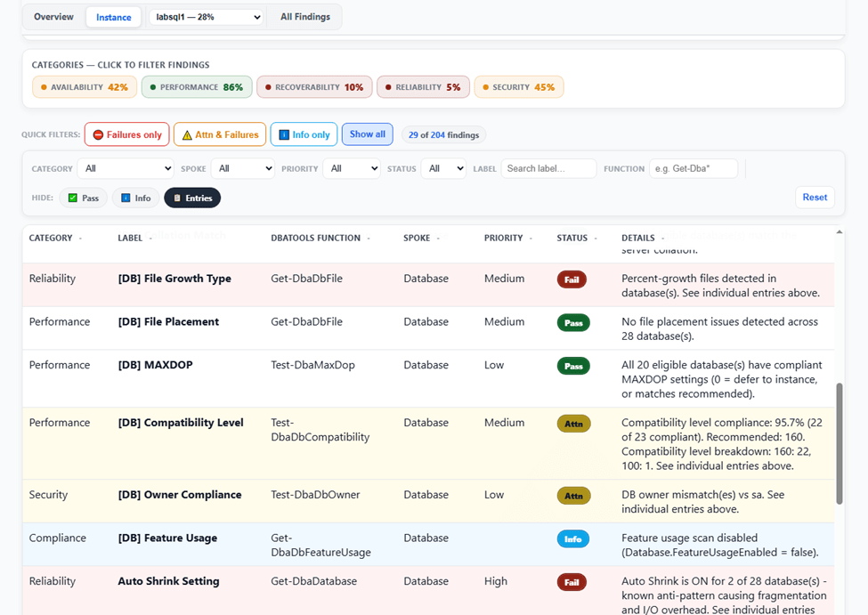The width and height of the screenshot is (868, 615).
Task: Open the labsql1 instance dropdown
Action: (x=207, y=17)
